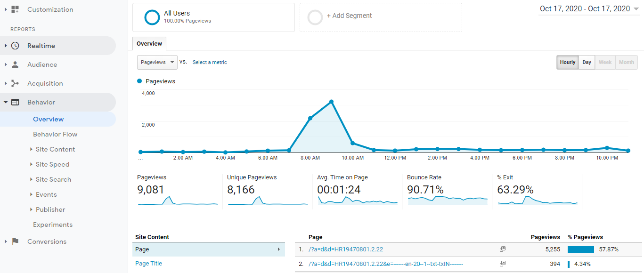The image size is (644, 273).
Task: Click the Acquisition arrows icon
Action: 15,83
